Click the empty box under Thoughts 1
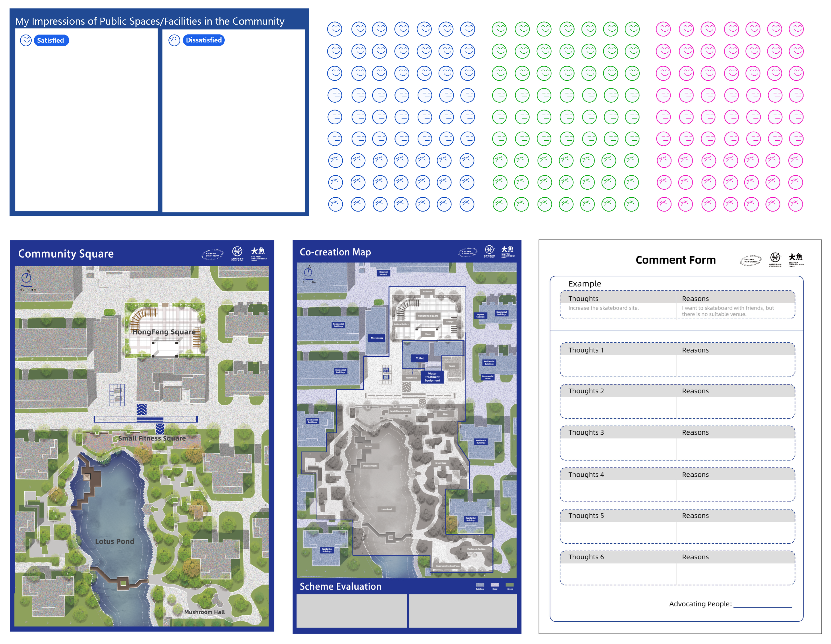 pos(618,366)
